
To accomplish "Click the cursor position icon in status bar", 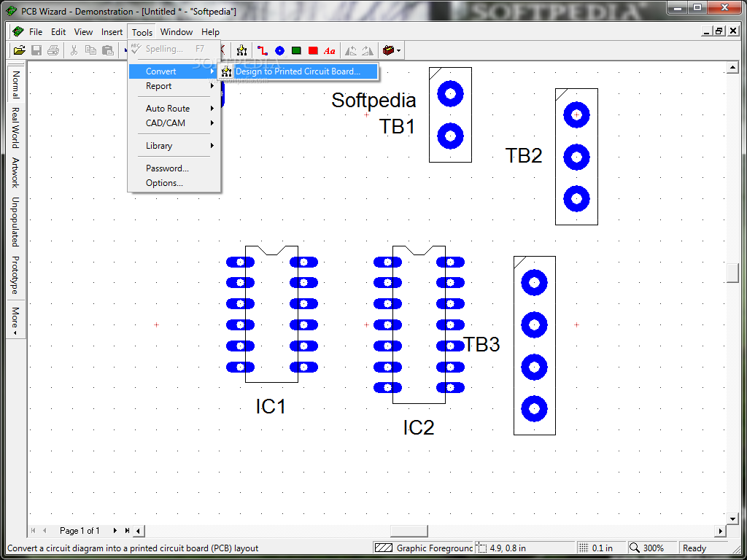I will pyautogui.click(x=482, y=548).
